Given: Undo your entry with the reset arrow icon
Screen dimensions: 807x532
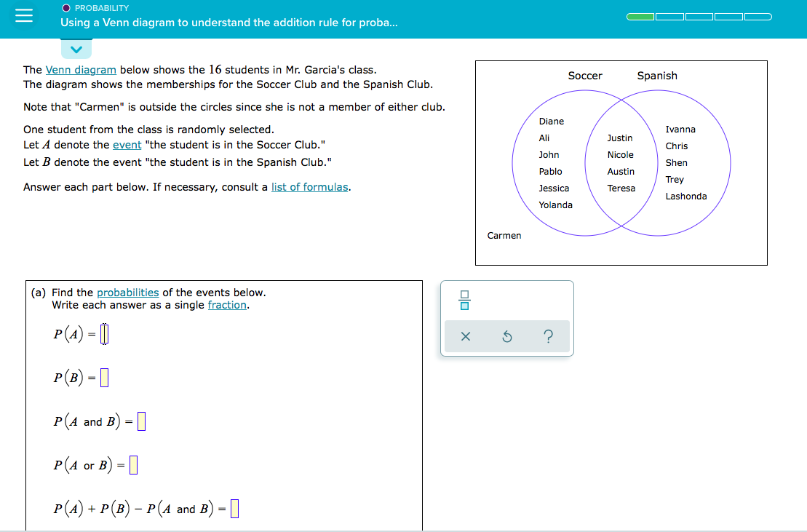Looking at the screenshot, I should click(x=506, y=336).
